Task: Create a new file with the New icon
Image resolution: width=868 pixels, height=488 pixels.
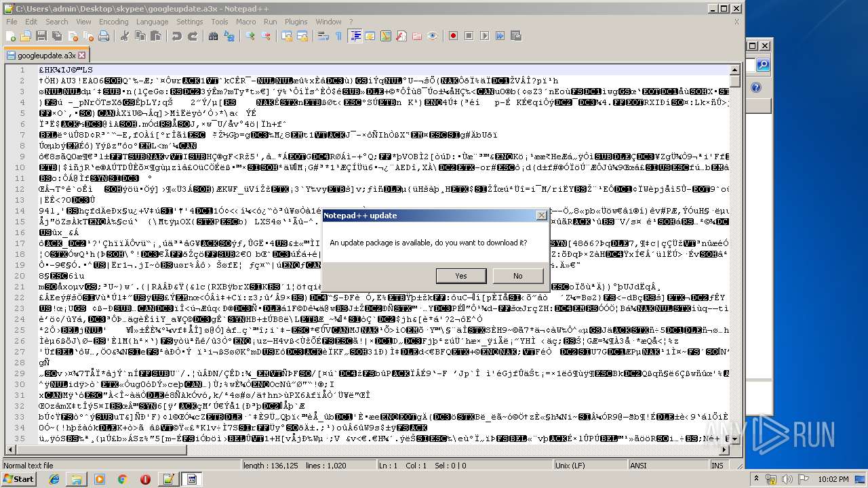Action: point(11,36)
